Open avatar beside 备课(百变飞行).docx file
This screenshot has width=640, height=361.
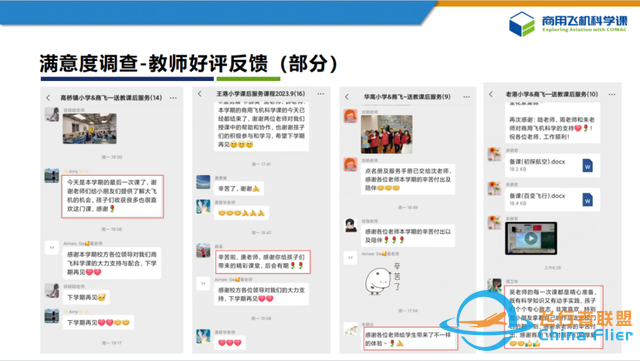tap(494, 188)
